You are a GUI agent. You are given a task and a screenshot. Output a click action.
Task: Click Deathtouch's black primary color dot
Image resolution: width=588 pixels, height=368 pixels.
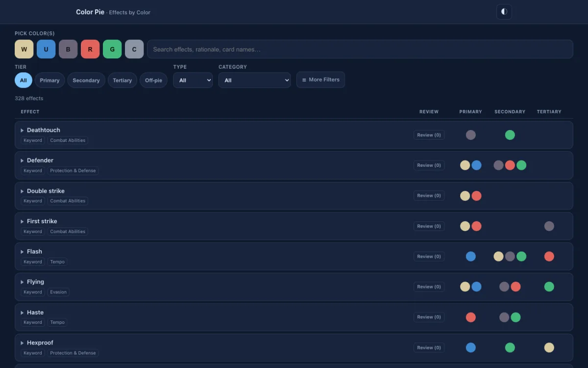(x=471, y=135)
